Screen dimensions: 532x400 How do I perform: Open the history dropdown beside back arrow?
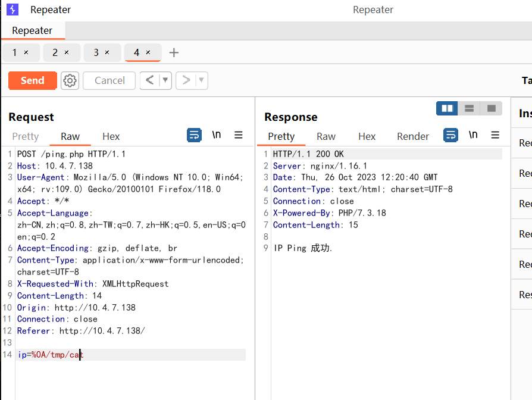[x=165, y=80]
